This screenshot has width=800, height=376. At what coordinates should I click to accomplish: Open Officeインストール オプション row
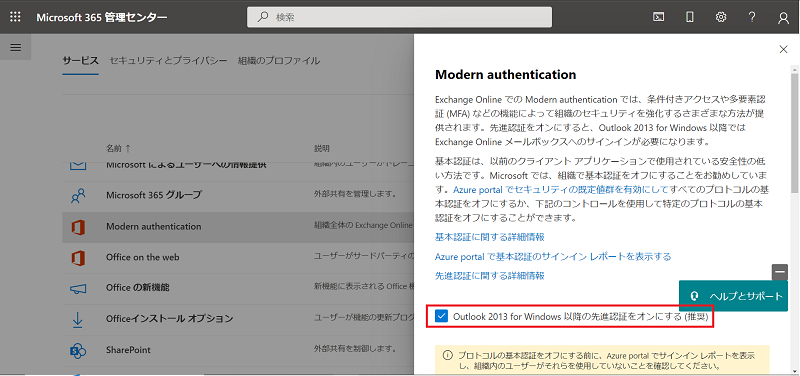(238, 319)
